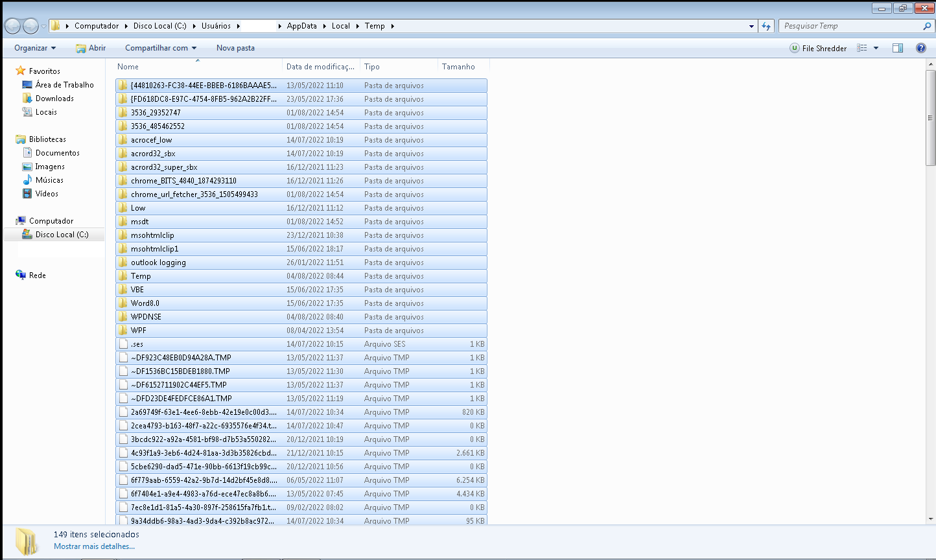Open the File Shredder tool
The width and height of the screenshot is (936, 560).
(x=818, y=48)
